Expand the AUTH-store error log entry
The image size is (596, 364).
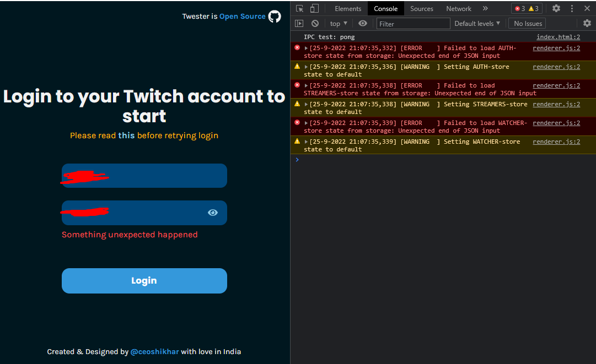306,48
